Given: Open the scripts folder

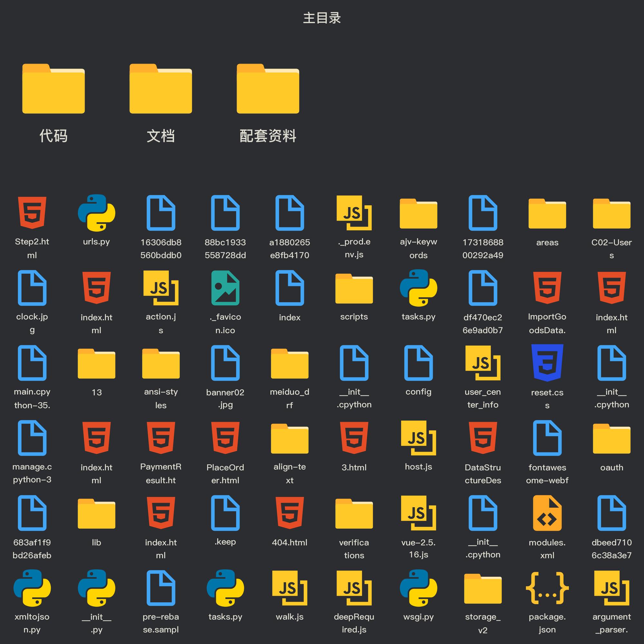Looking at the screenshot, I should point(354,288).
